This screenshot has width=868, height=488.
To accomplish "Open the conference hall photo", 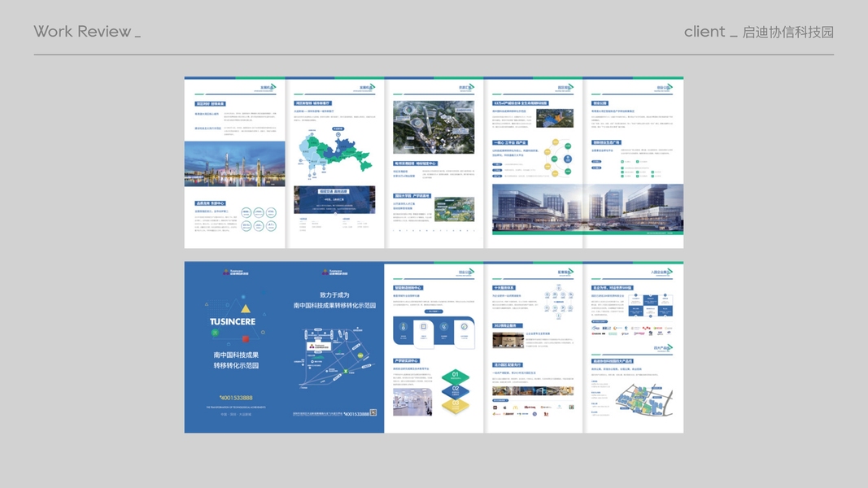I will point(508,340).
